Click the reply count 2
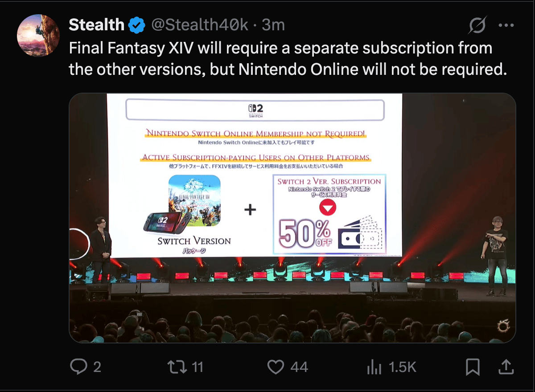This screenshot has width=535, height=392. 97,367
